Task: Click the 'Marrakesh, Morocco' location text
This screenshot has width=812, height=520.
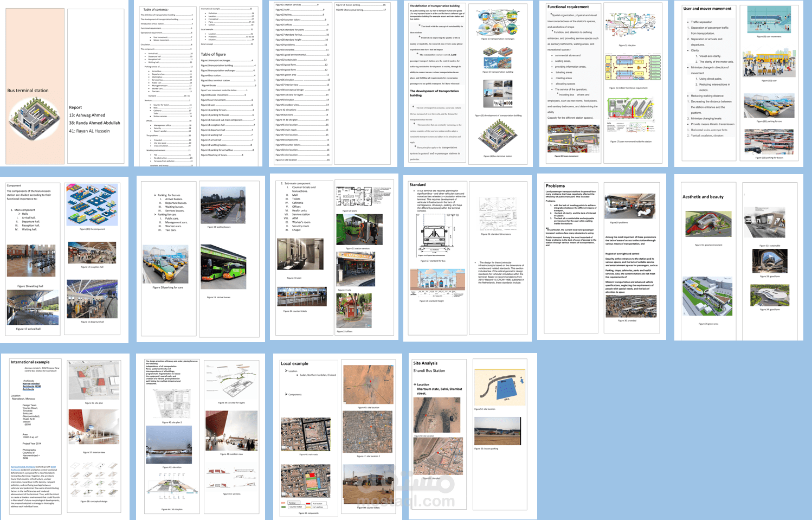Action: pyautogui.click(x=23, y=399)
